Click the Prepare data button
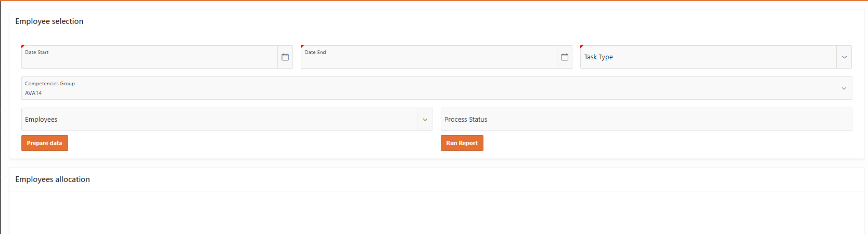 point(45,143)
